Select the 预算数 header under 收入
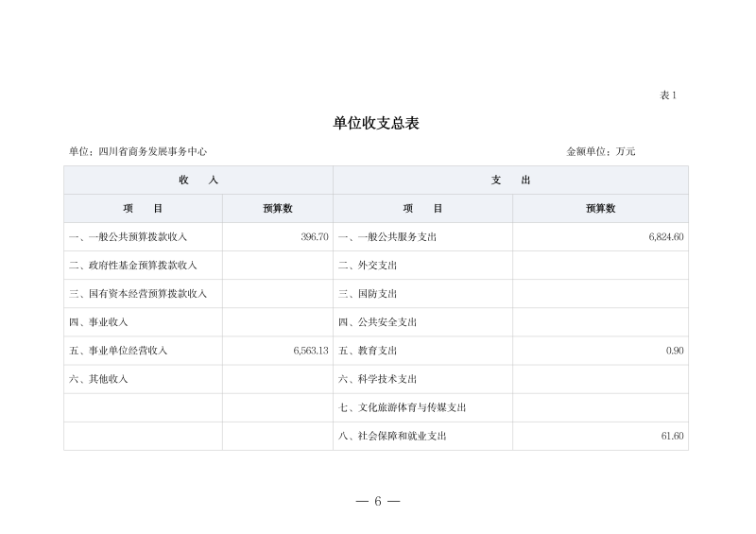 tap(278, 209)
